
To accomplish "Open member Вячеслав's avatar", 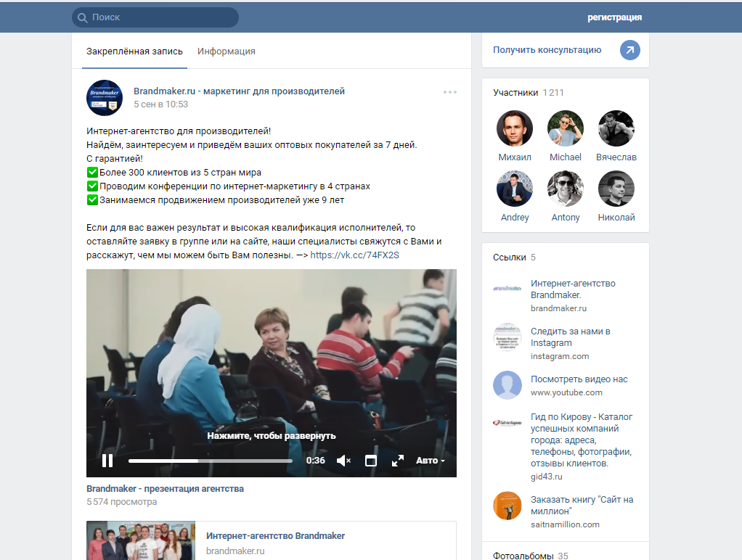I will click(x=616, y=128).
